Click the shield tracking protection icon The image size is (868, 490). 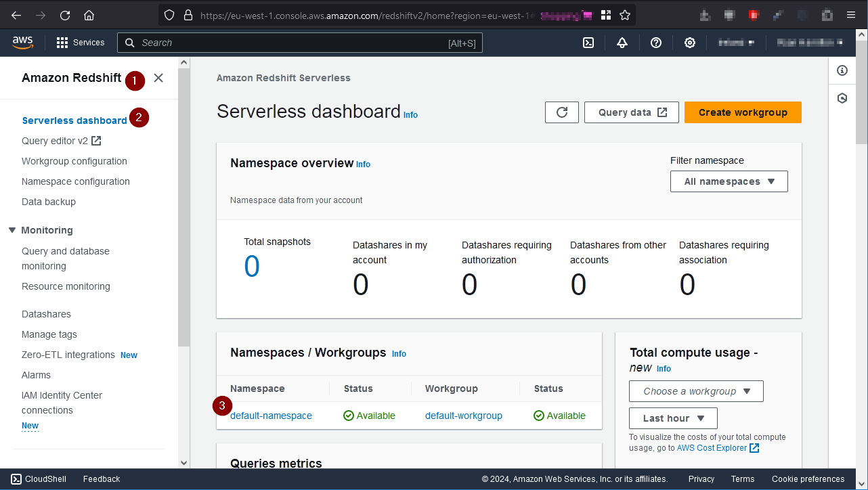pyautogui.click(x=169, y=15)
